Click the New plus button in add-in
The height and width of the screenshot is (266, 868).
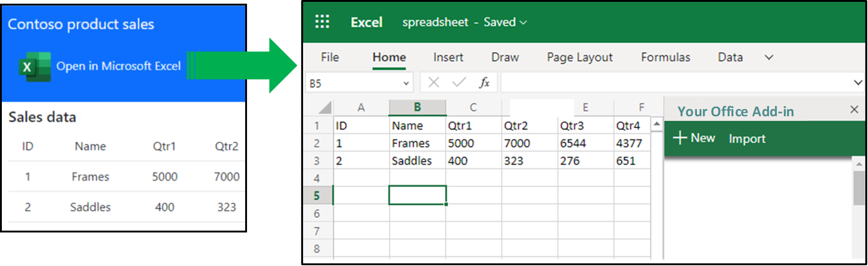[694, 138]
